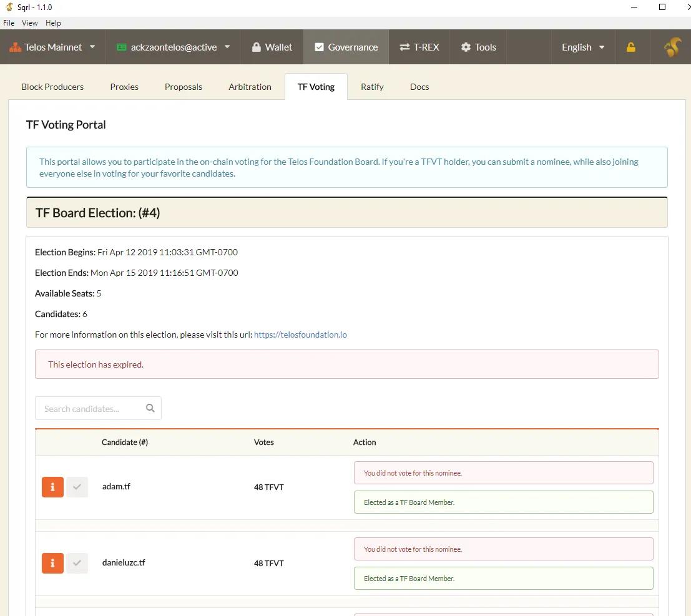Image resolution: width=691 pixels, height=616 pixels.
Task: Switch to the Proxies tab
Action: point(124,87)
